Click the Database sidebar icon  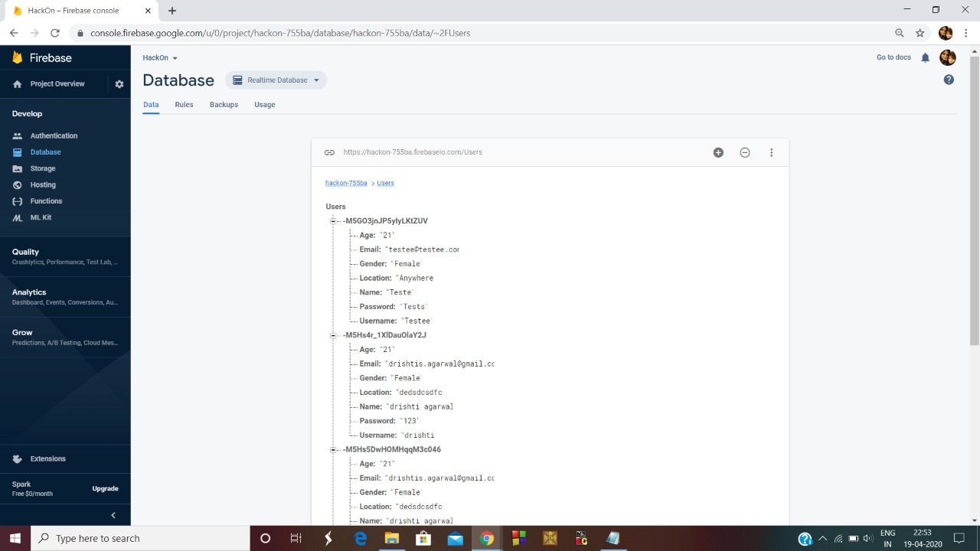18,152
